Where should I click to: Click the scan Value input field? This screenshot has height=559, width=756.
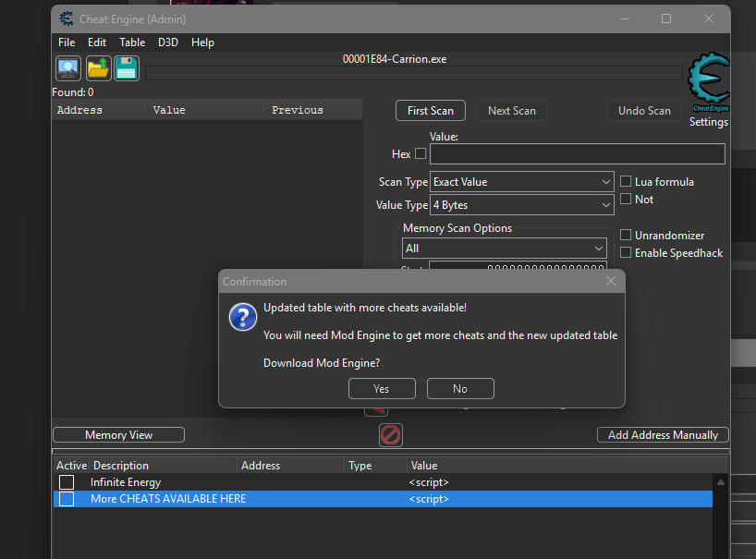point(577,154)
